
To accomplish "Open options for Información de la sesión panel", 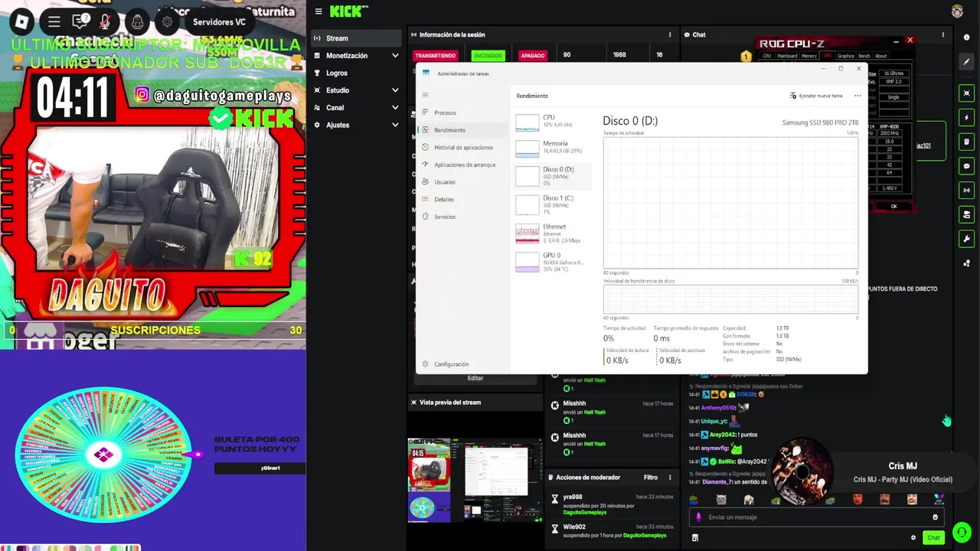I will 670,34.
